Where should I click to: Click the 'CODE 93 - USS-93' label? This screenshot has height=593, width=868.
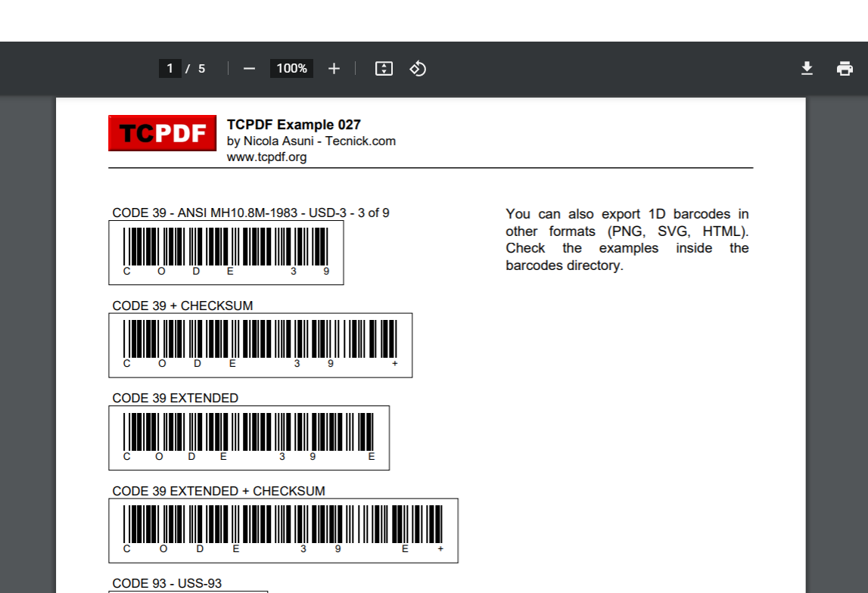[166, 584]
